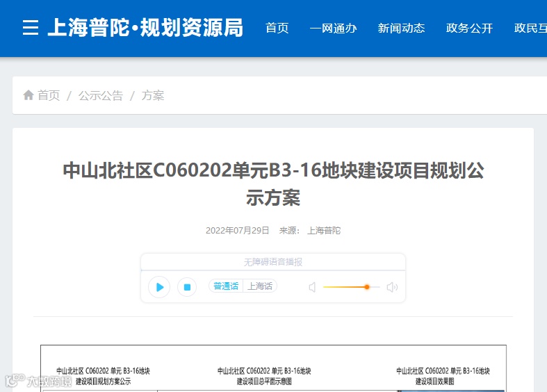Click the article title 中山北社区C060202单元B3-16地块

tap(273, 183)
